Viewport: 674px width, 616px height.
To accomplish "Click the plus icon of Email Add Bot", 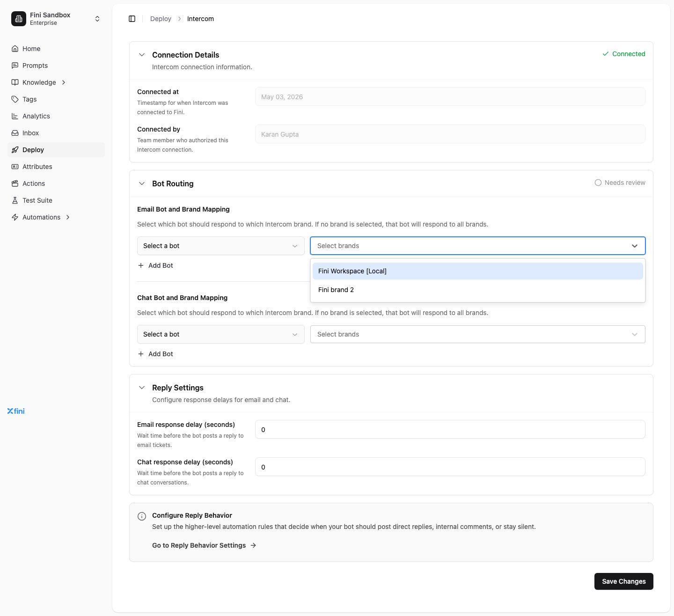I will click(141, 265).
